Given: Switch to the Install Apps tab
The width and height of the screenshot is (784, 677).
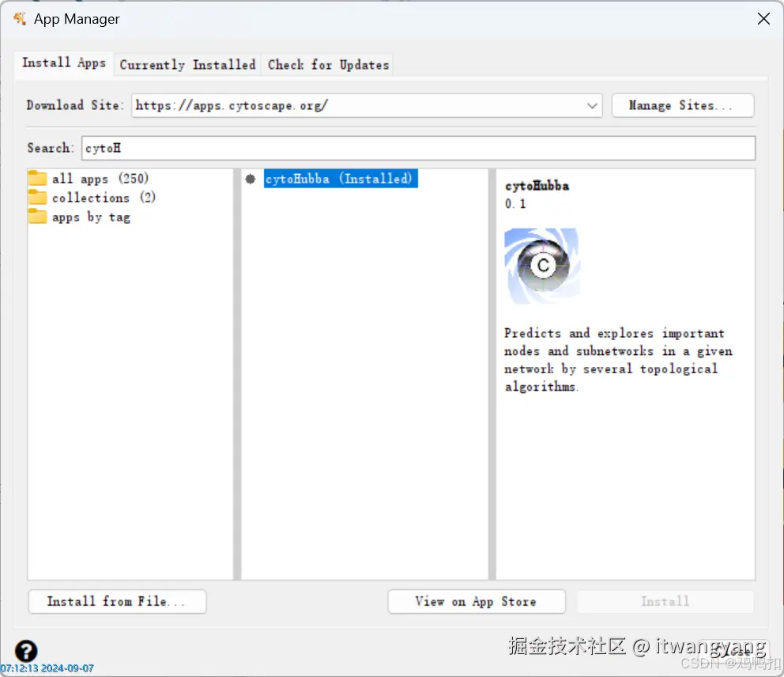Looking at the screenshot, I should pyautogui.click(x=64, y=63).
